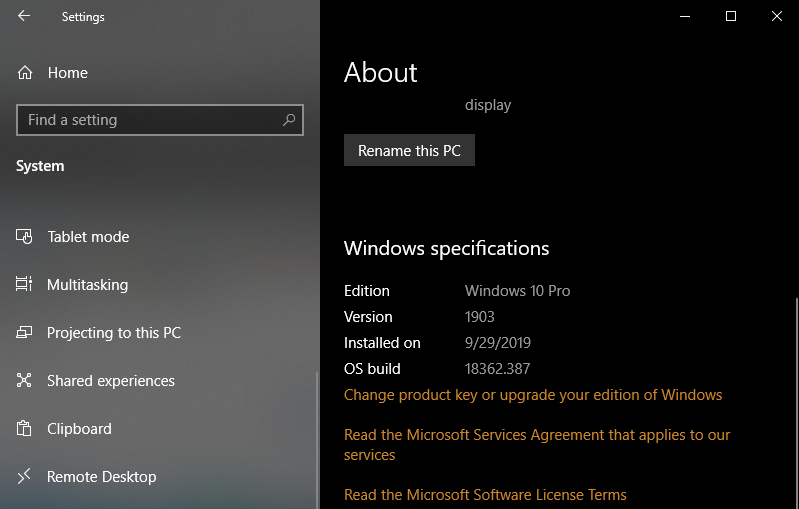Click the Projecting to this PC icon
Viewport: 799px width, 509px height.
[25, 333]
